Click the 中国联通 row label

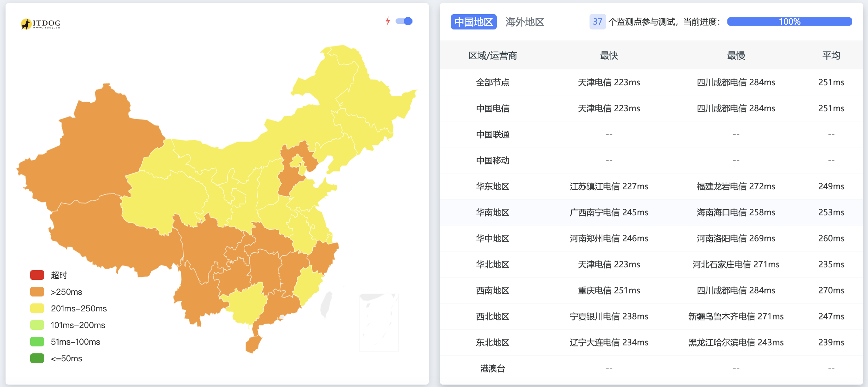coord(493,134)
